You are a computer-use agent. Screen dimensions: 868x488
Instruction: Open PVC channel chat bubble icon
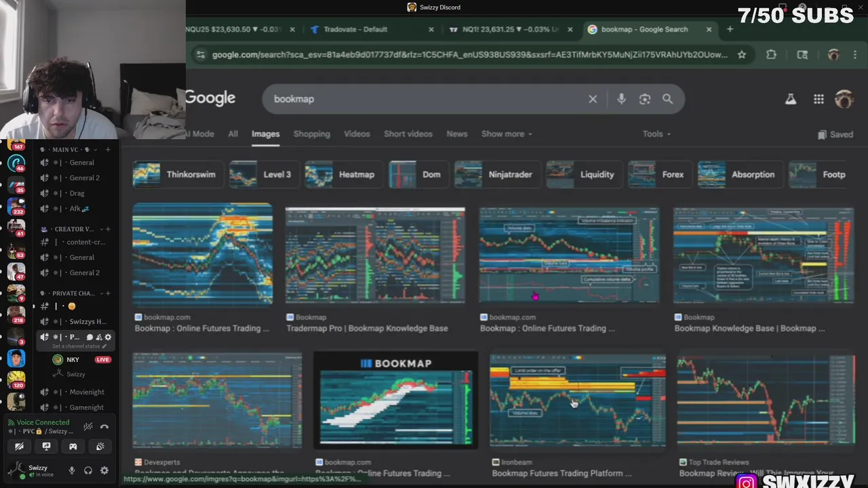[x=90, y=337]
